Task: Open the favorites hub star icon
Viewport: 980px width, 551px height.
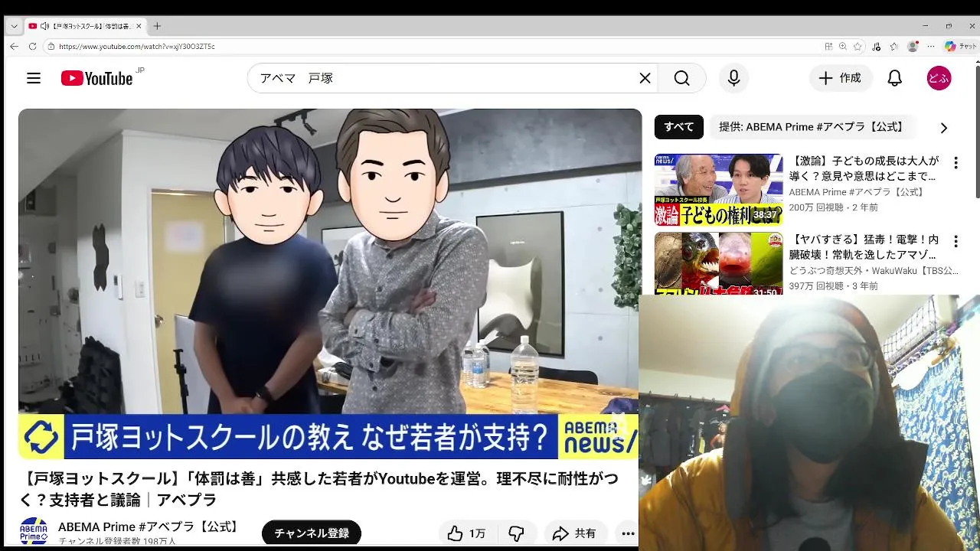Action: (x=893, y=46)
